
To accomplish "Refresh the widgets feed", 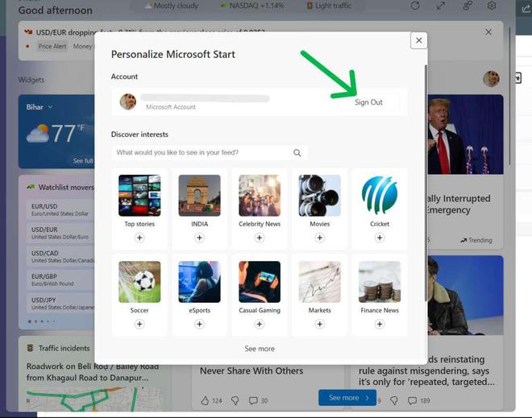I will click(x=415, y=6).
